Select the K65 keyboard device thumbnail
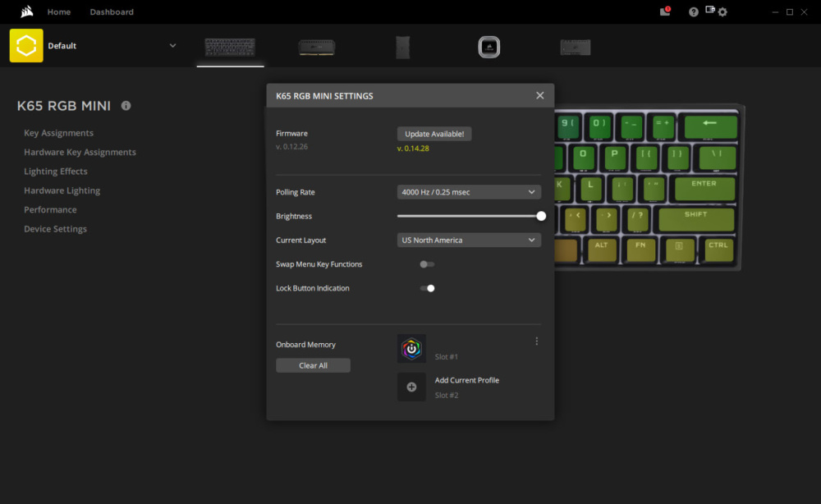Screen dimensions: 821x504 point(230,47)
